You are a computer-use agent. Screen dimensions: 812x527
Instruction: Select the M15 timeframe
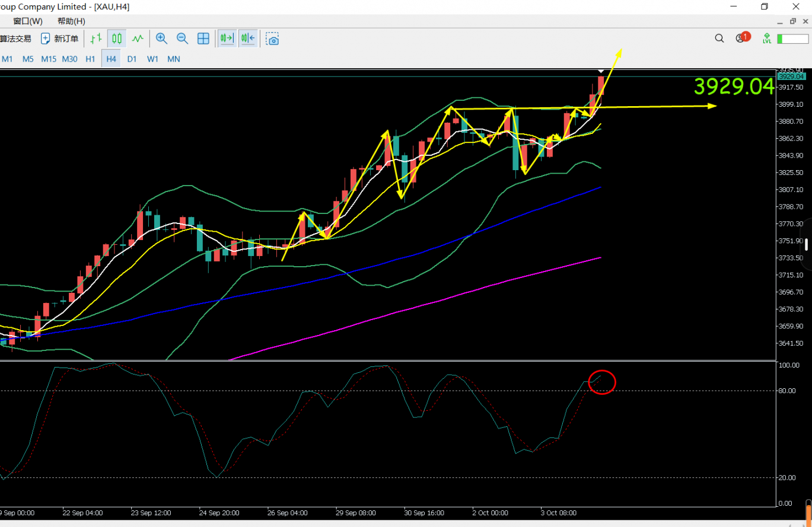click(49, 59)
